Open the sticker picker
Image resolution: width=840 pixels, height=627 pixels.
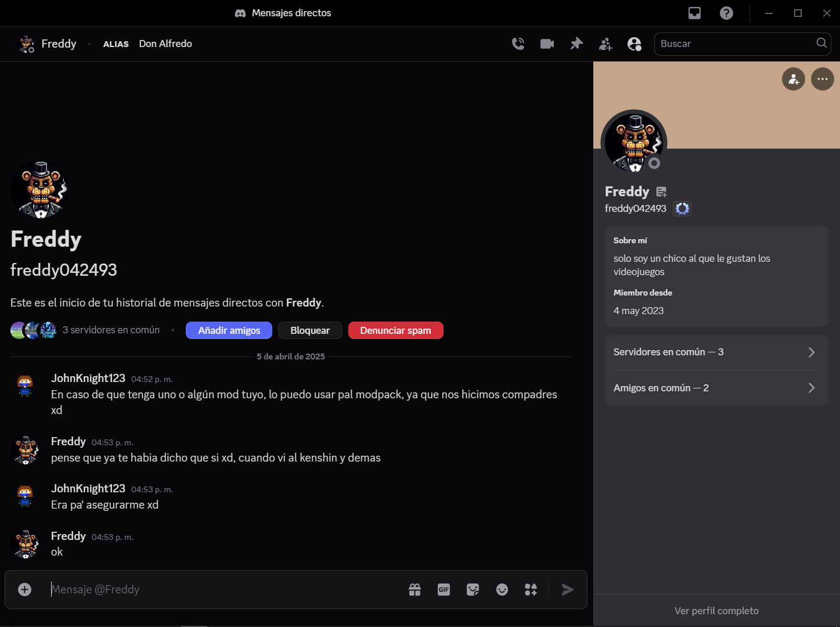coord(473,589)
